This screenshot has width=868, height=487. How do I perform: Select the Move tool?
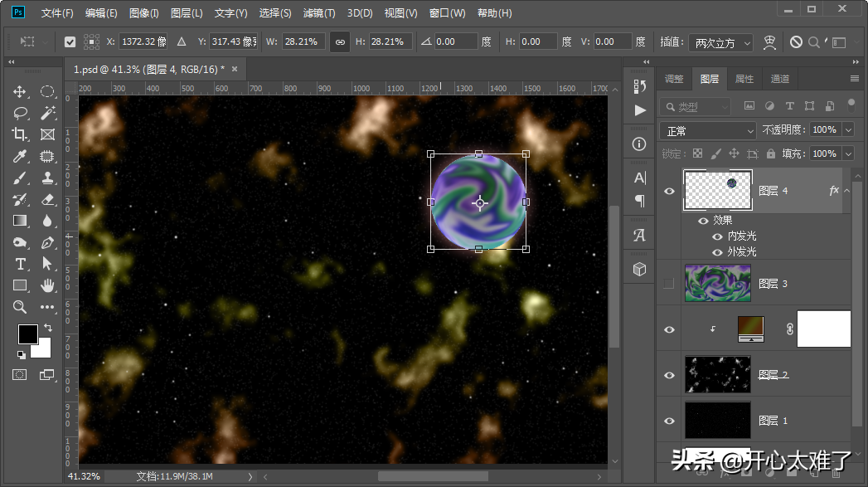tap(20, 92)
